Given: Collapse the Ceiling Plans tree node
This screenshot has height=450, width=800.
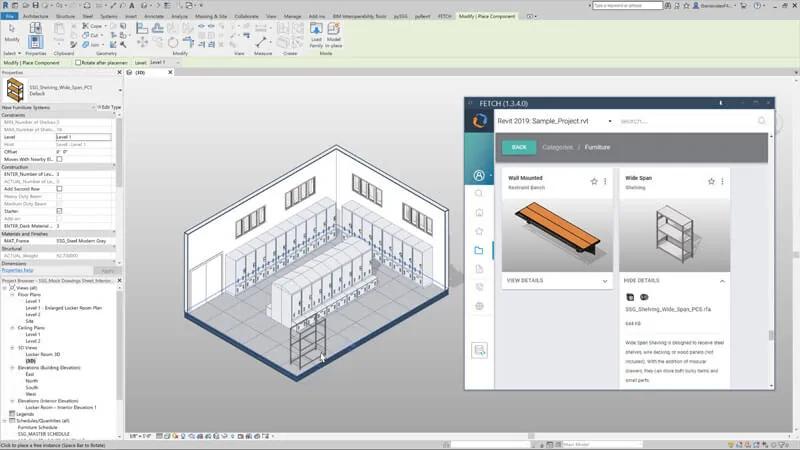Looking at the screenshot, I should (12, 328).
